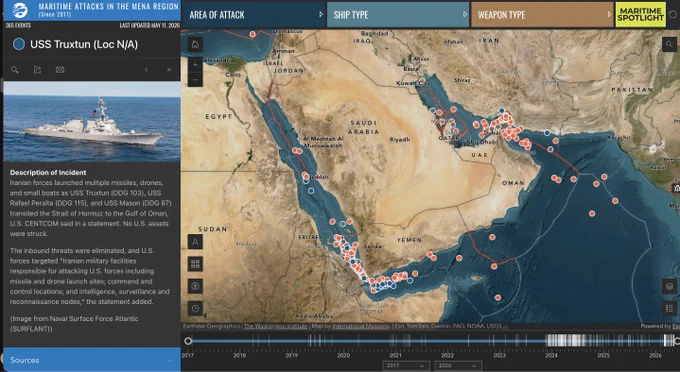The width and height of the screenshot is (680, 372).
Task: Click the 2023 label on the timeline
Action: pos(499,355)
